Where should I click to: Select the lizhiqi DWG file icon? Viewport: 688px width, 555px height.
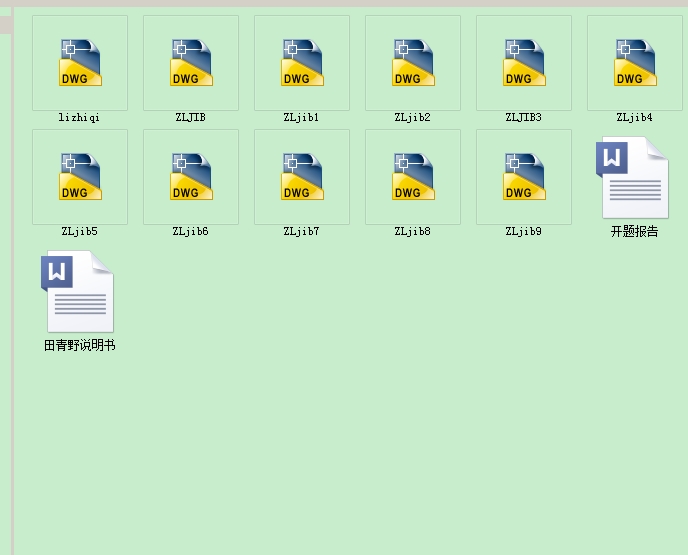(x=80, y=63)
